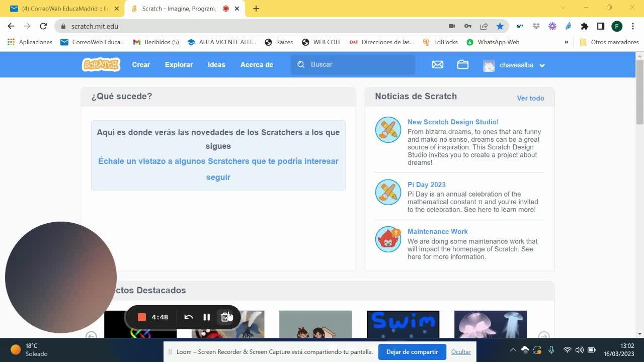Toggle the browser side panel

pyautogui.click(x=600, y=26)
